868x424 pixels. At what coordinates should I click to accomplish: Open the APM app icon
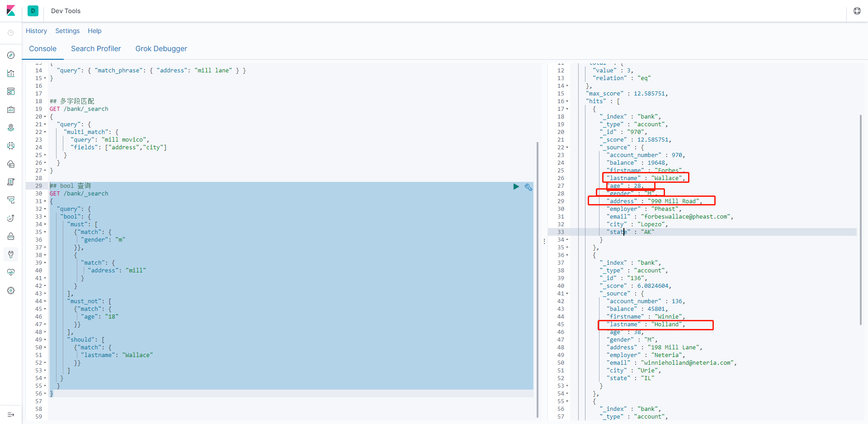11,200
